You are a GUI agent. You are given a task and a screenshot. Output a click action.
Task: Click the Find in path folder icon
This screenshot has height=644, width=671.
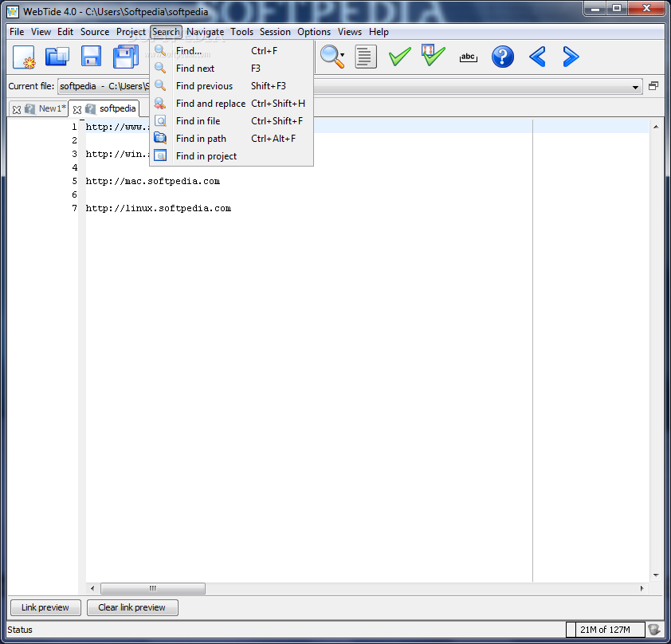[x=160, y=138]
